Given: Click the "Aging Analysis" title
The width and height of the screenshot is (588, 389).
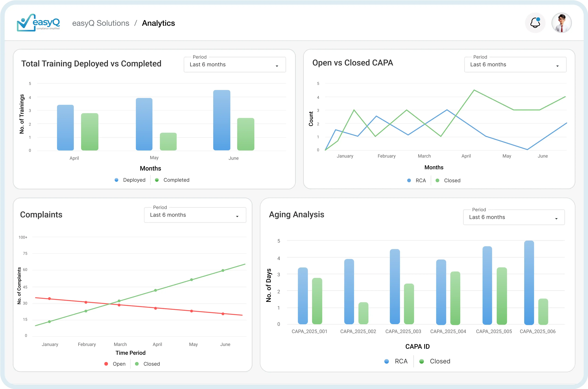Looking at the screenshot, I should pos(296,215).
